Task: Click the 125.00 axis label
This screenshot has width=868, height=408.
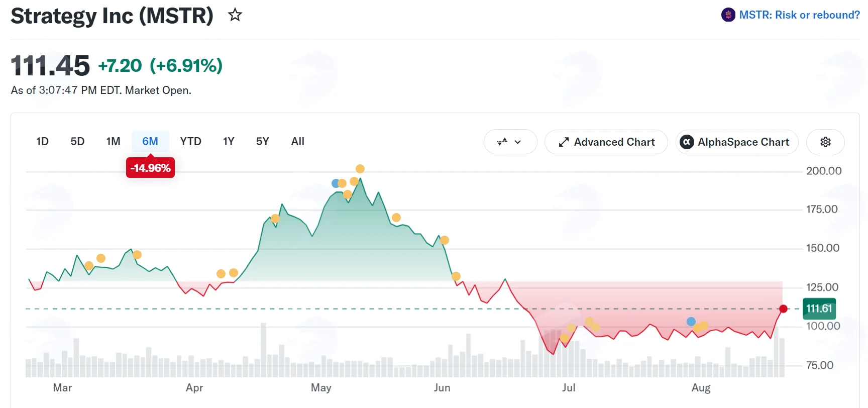Action: pyautogui.click(x=822, y=287)
